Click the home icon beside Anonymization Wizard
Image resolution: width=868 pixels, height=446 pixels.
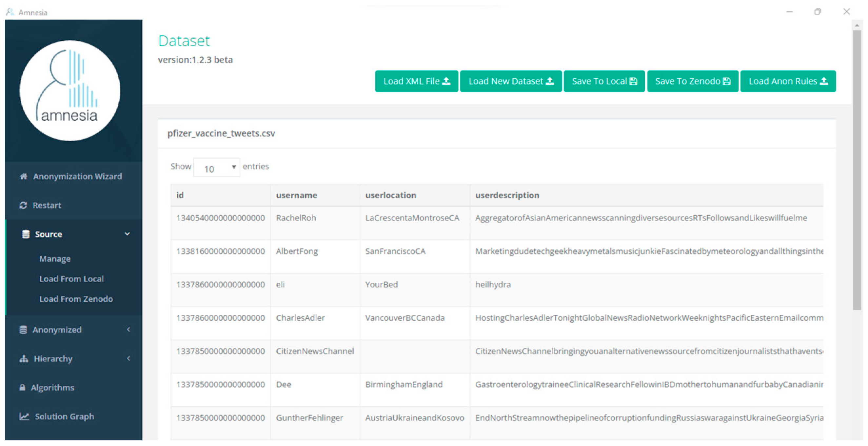click(23, 176)
